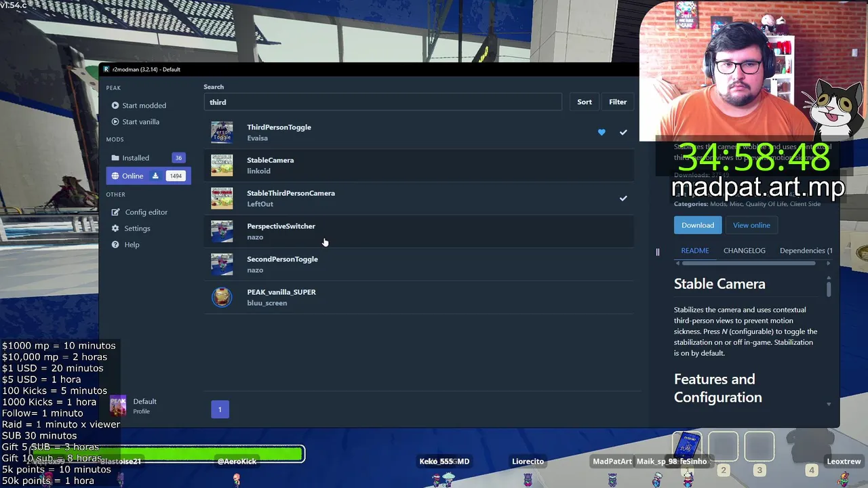Select the Online mods globe icon

pyautogui.click(x=115, y=176)
